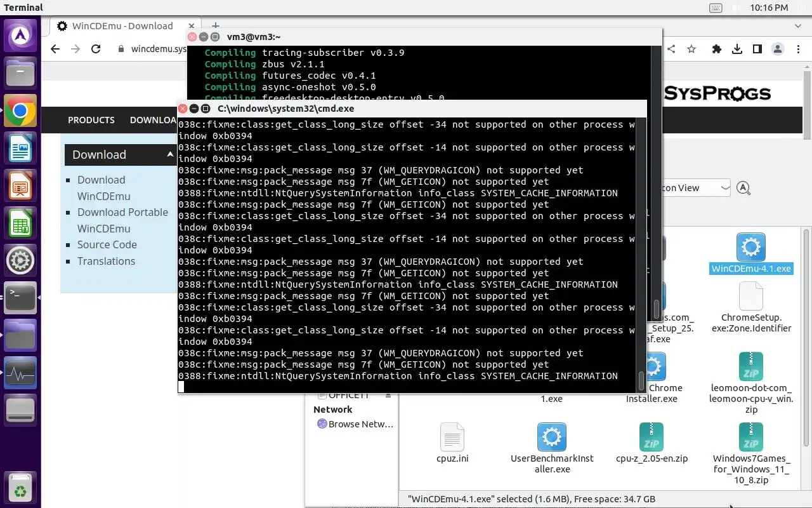Open the drive icon in the dock
Viewport: 812px width, 508px height.
(20, 411)
